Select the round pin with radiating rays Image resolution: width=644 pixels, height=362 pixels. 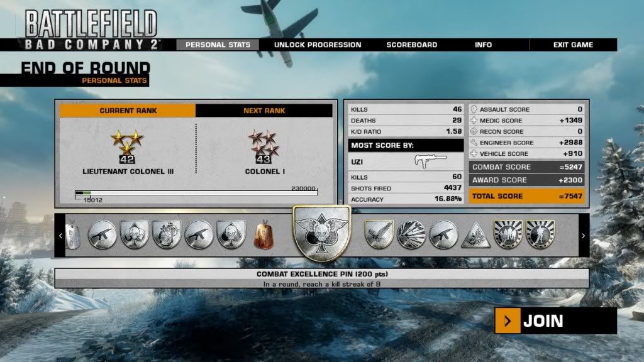[411, 234]
